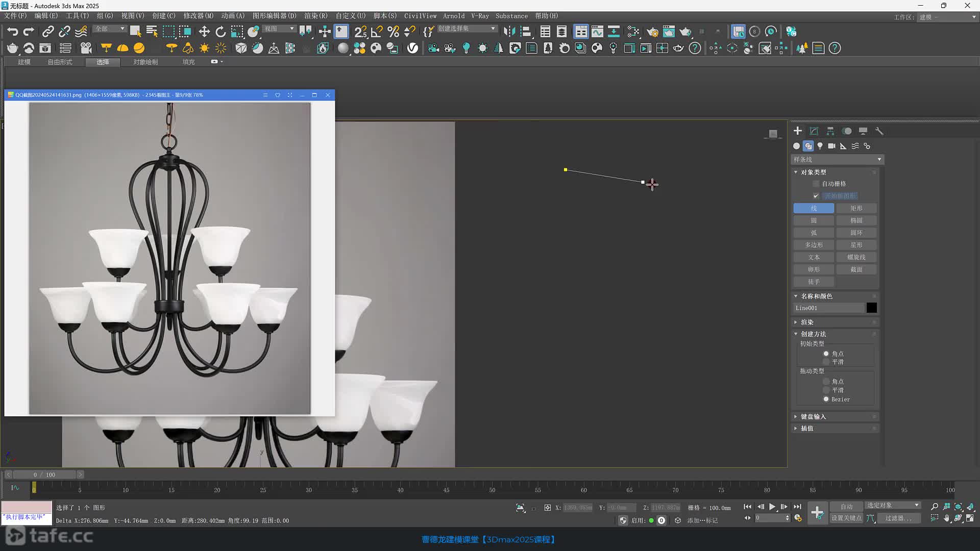Click the Redo arrow icon
The height and width of the screenshot is (551, 980).
pyautogui.click(x=29, y=32)
